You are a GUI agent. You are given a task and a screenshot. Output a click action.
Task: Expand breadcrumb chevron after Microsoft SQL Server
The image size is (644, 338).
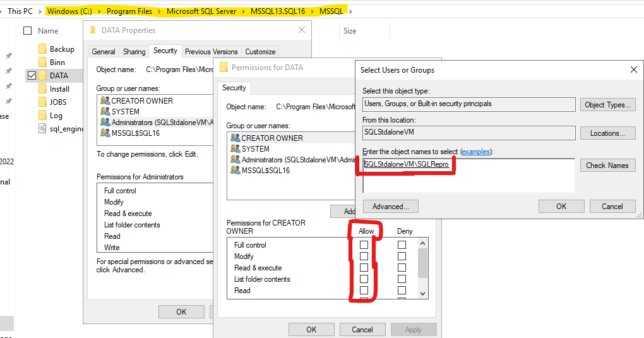(x=244, y=11)
